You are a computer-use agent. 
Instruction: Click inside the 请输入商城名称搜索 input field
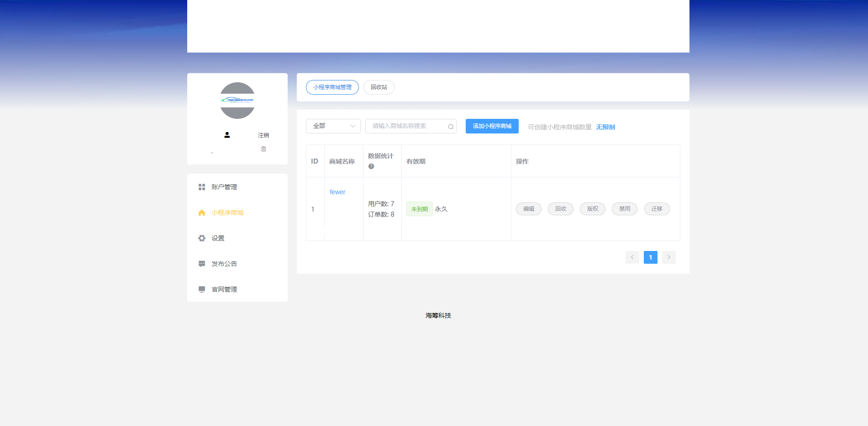click(x=406, y=126)
